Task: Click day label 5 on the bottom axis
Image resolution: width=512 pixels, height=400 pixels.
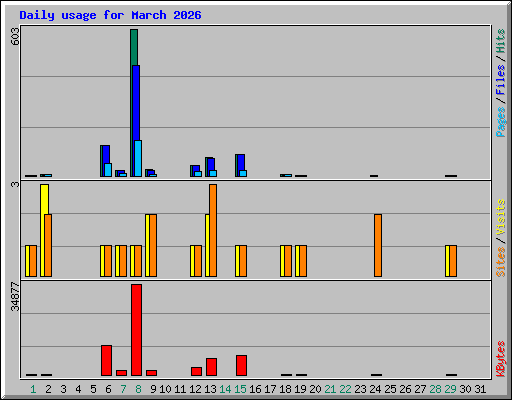Action: coord(93,389)
